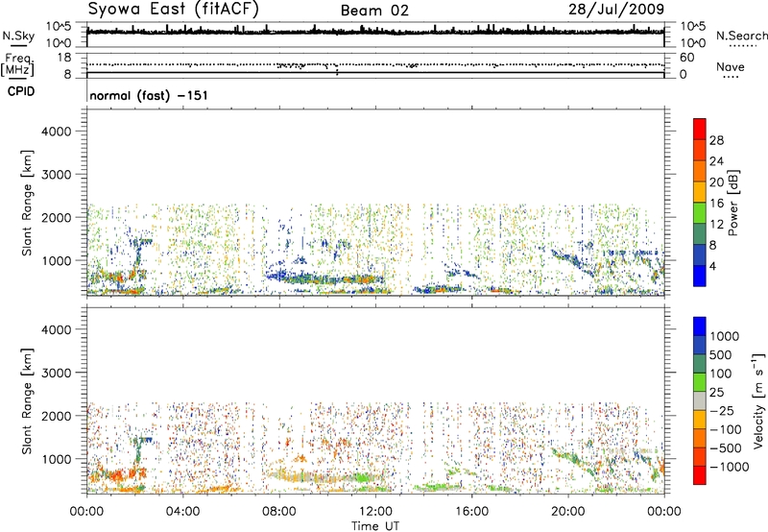Image resolution: width=768 pixels, height=532 pixels.
Task: Click the 'Beam 02' label
Action: [x=374, y=11]
